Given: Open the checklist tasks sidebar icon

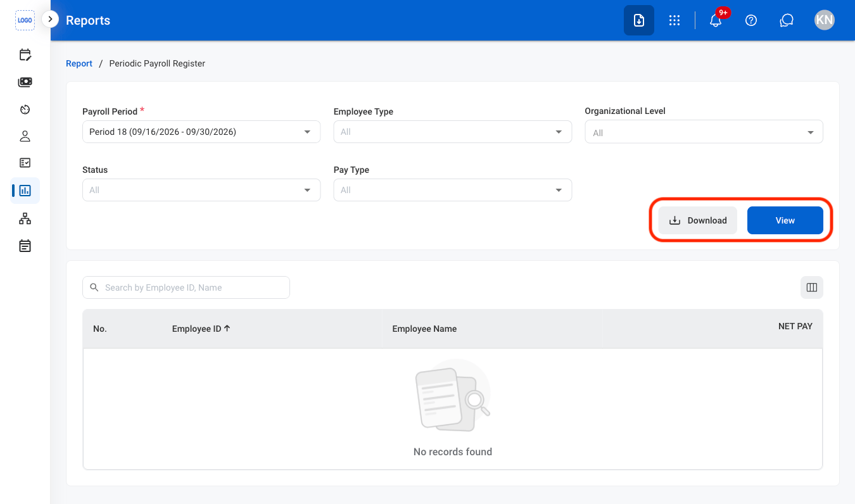Looking at the screenshot, I should pos(25,163).
